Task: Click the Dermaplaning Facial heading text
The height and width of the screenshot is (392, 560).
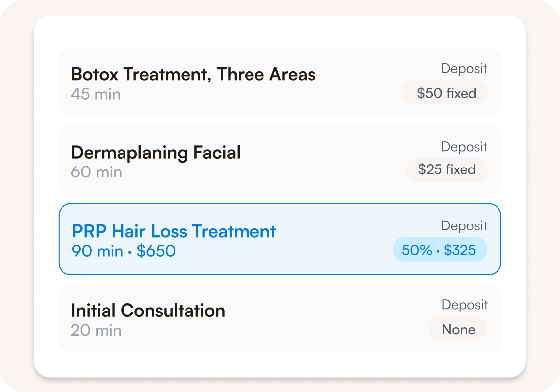Action: click(x=156, y=153)
